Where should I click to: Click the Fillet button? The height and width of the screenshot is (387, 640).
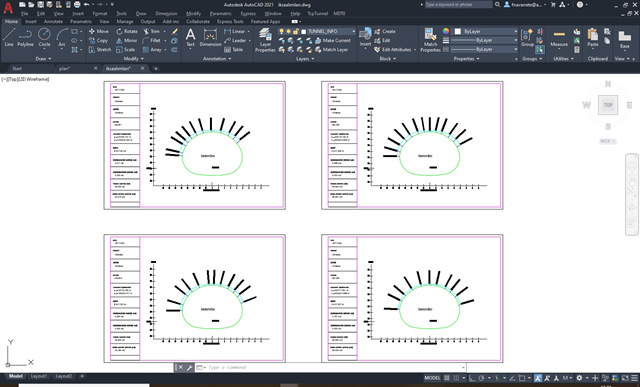coord(151,40)
